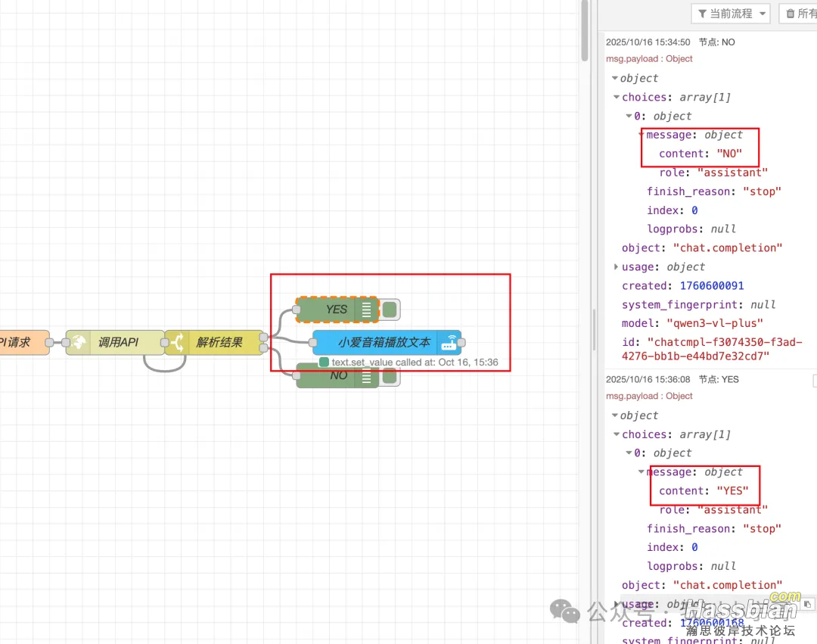Click the switch icon on 解析结果 node
817x644 pixels.
point(177,342)
